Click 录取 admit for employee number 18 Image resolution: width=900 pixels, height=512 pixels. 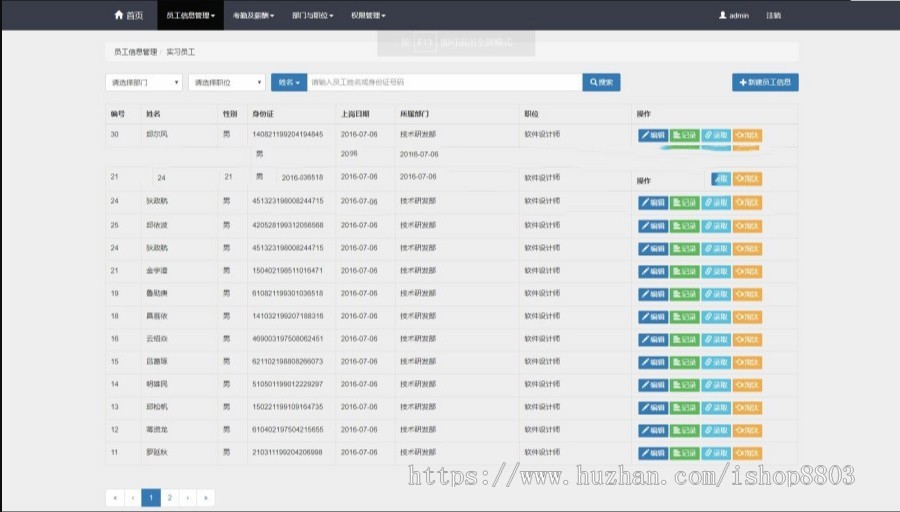716,317
